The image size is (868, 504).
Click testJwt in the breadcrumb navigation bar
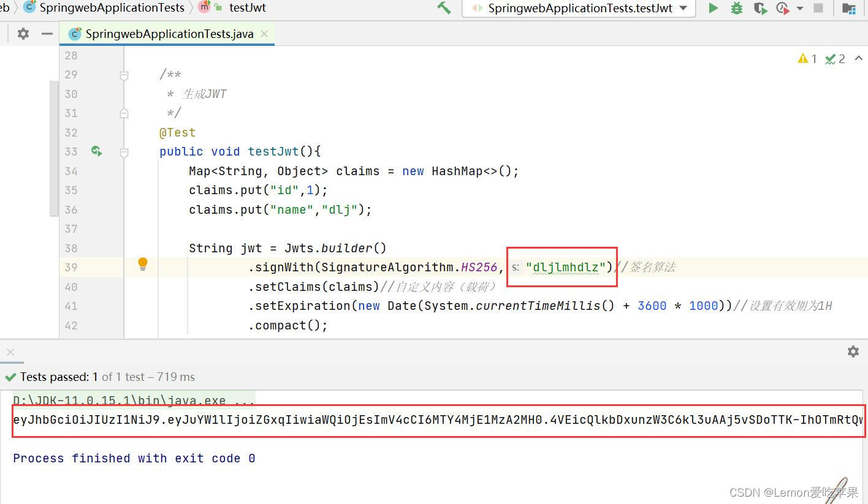[x=248, y=7]
